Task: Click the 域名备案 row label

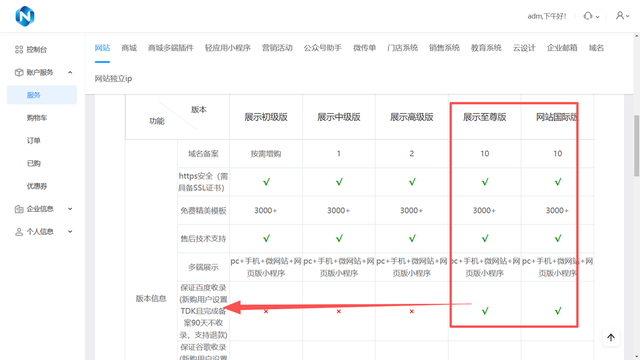Action: (203, 154)
